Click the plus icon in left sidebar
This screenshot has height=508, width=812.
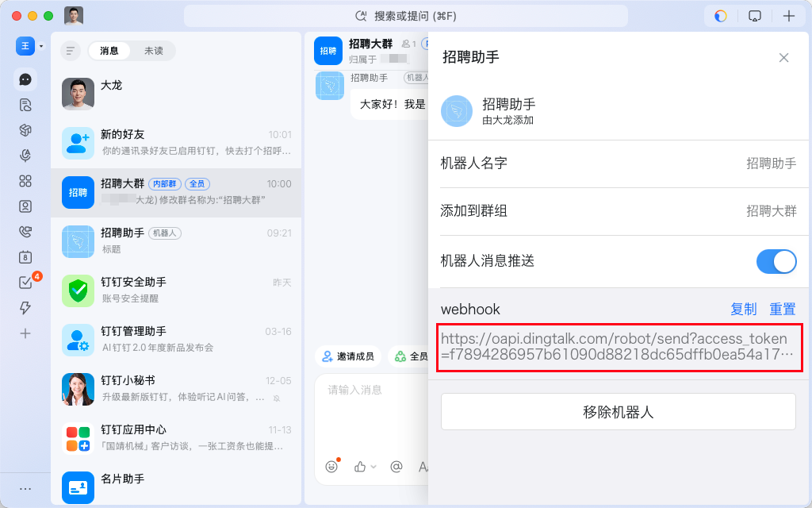pos(25,333)
